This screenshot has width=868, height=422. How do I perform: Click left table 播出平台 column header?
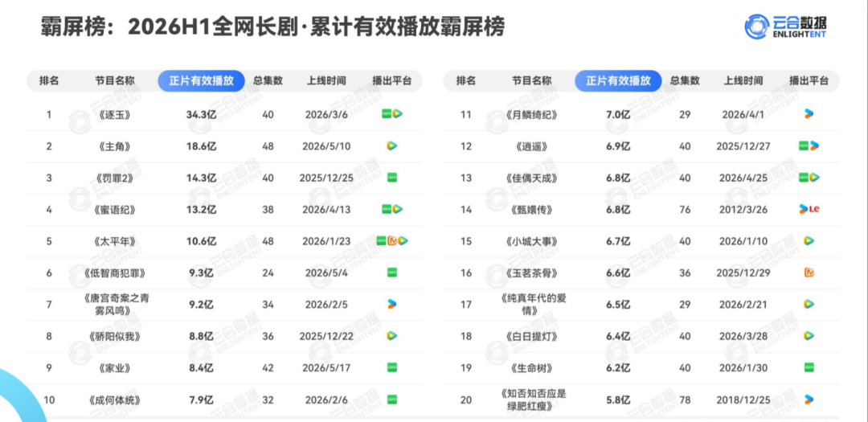[x=392, y=81]
